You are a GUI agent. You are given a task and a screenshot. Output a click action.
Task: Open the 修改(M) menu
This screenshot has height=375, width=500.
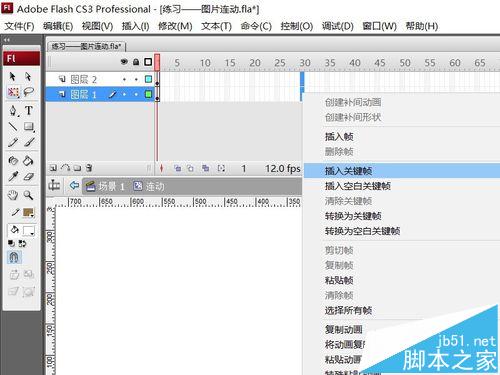click(x=175, y=26)
